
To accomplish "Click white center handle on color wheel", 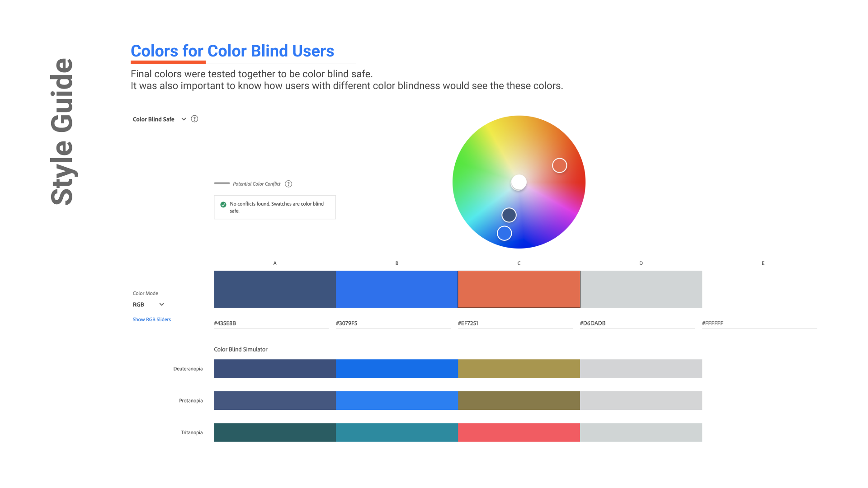I will pyautogui.click(x=519, y=183).
